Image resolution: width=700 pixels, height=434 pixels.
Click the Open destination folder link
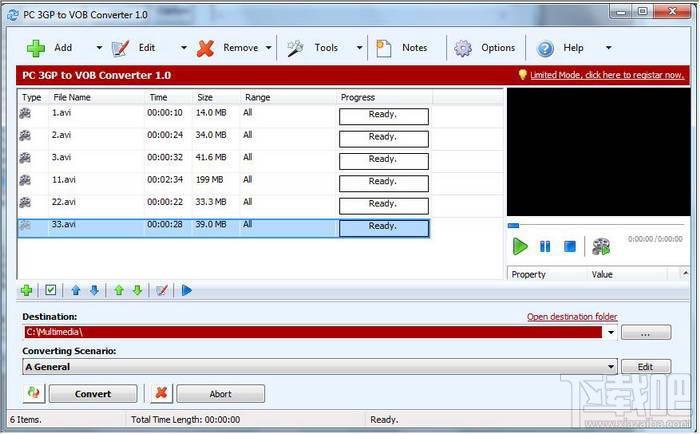point(572,317)
